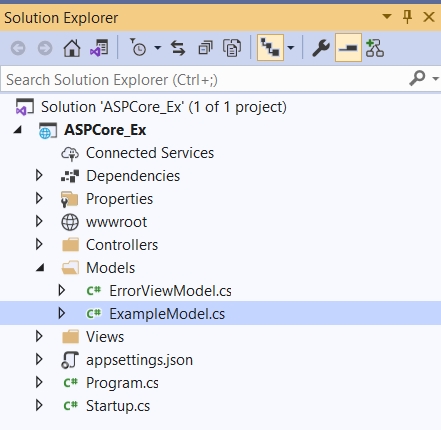
Task: Collapse the Models folder
Action: 40,267
